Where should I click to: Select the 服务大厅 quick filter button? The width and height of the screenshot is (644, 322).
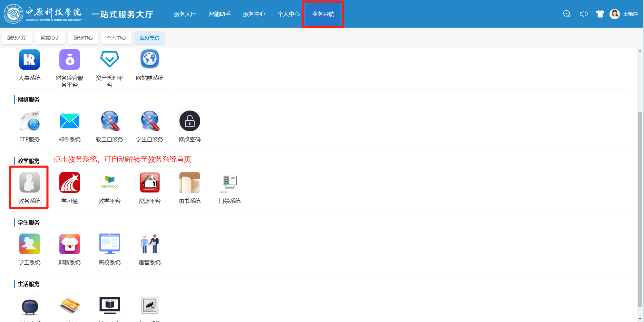coord(17,37)
